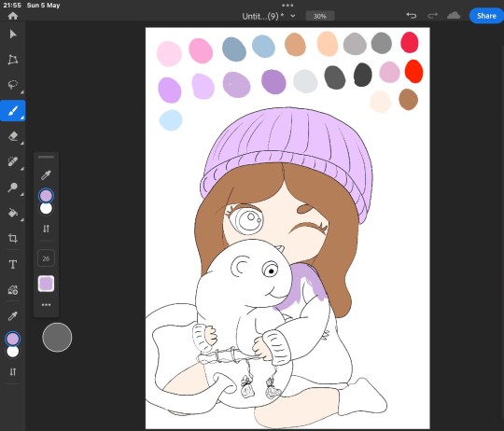This screenshot has height=431, width=504.
Task: Open more brush options (three dots)
Action: 46,305
